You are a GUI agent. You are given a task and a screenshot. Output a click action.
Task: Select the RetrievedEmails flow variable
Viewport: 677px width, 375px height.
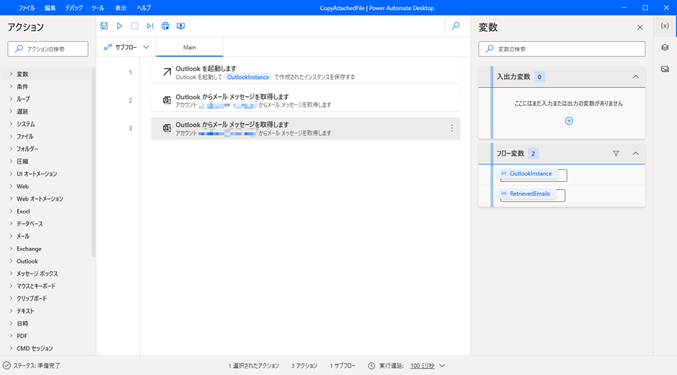[x=530, y=194]
